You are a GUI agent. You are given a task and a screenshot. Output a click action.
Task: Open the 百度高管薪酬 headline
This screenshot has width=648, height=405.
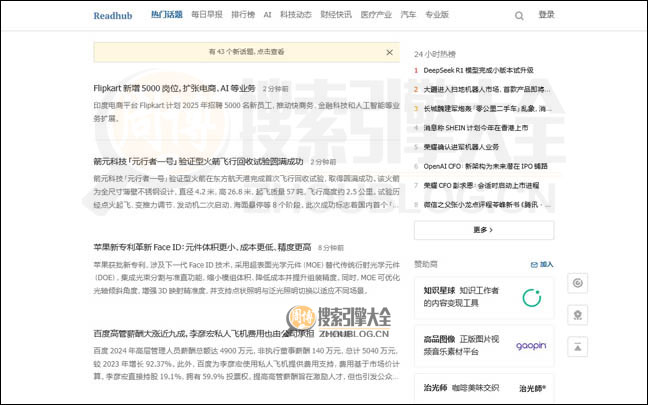pos(204,334)
